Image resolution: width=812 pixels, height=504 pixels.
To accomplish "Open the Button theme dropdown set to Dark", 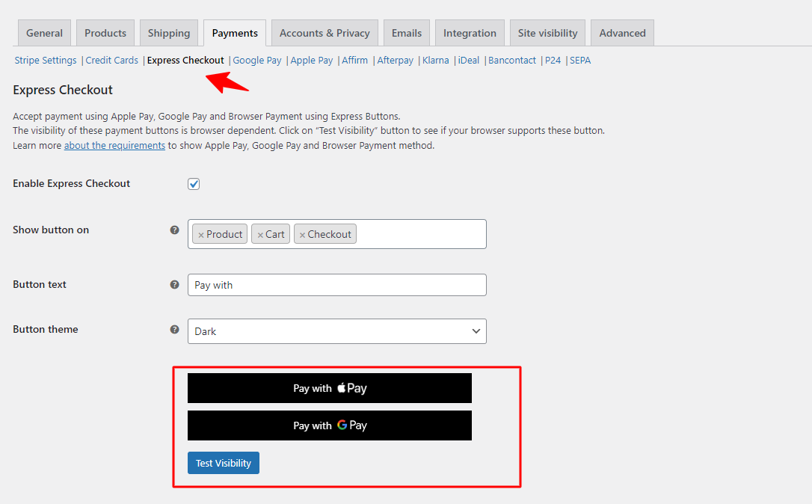I will [x=336, y=331].
